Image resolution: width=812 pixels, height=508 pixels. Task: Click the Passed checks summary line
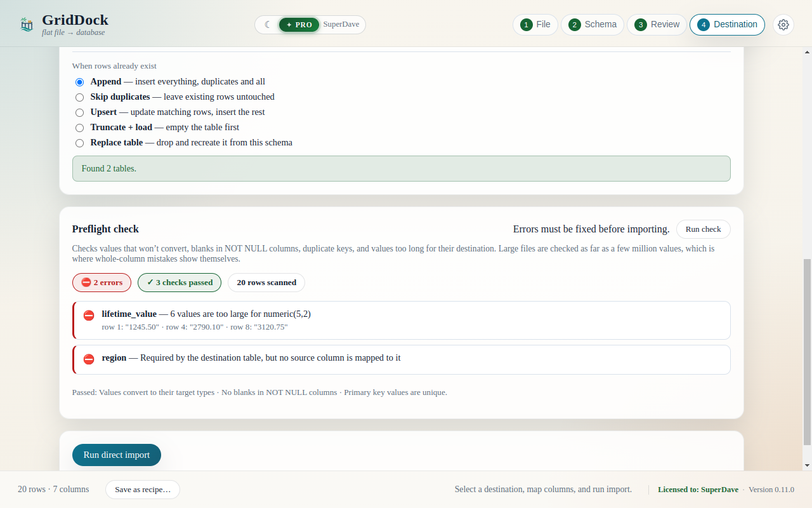(259, 392)
